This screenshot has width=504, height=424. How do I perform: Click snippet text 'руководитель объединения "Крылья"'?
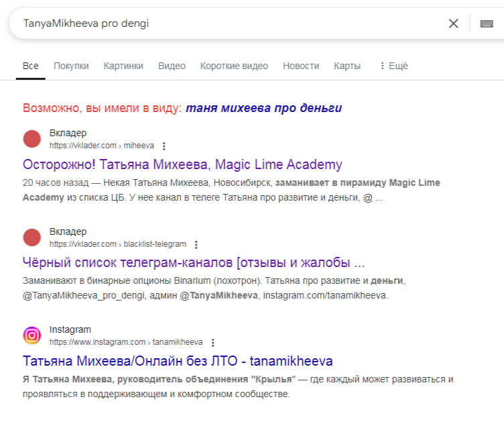[206, 379]
